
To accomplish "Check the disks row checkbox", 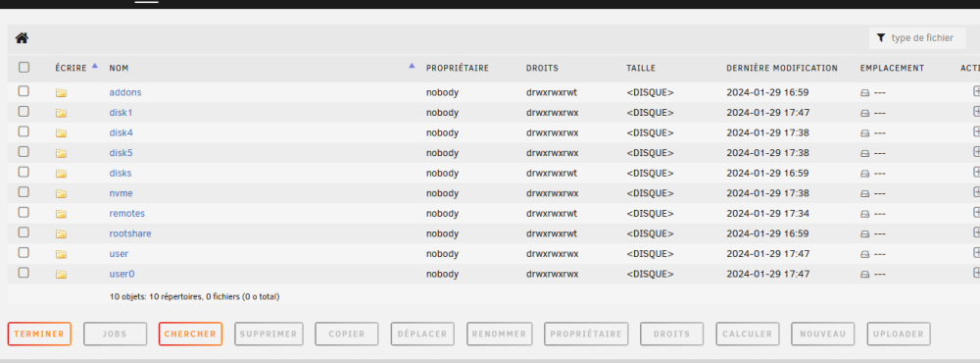I will tap(24, 172).
